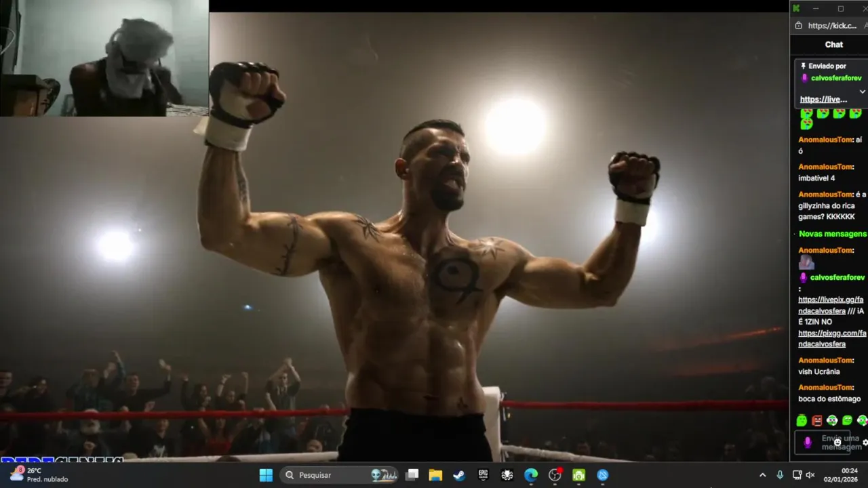The height and width of the screenshot is (488, 868).
Task: Click calvosferaforev in the pinned message
Action: click(836, 78)
